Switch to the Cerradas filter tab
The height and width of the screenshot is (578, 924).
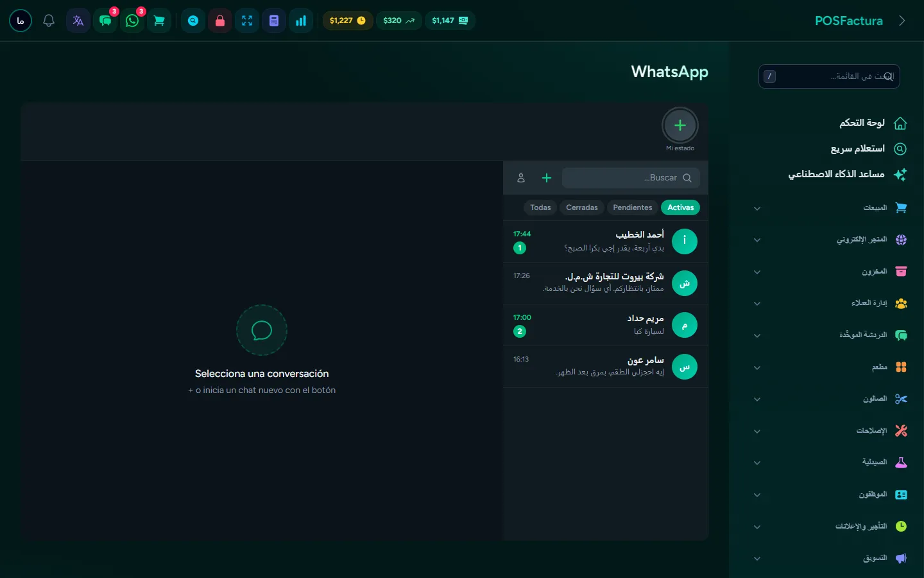coord(582,207)
